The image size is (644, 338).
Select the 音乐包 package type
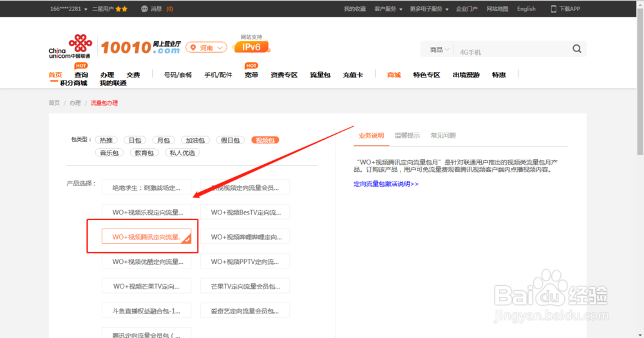tap(109, 153)
